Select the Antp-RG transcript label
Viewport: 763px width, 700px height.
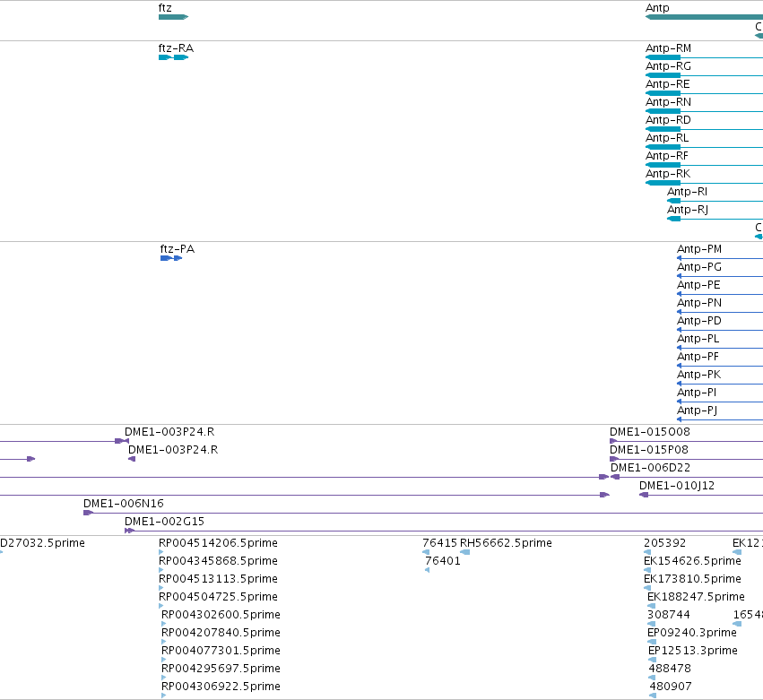tap(668, 66)
